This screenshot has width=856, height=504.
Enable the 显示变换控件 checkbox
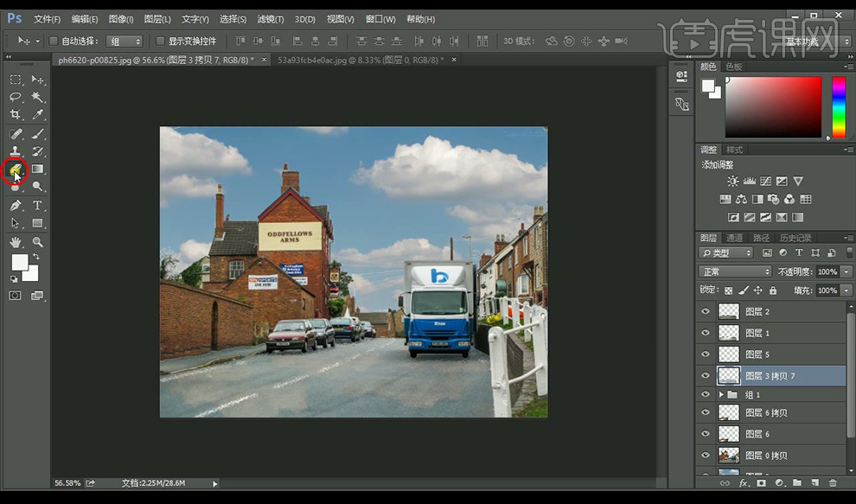pyautogui.click(x=160, y=41)
